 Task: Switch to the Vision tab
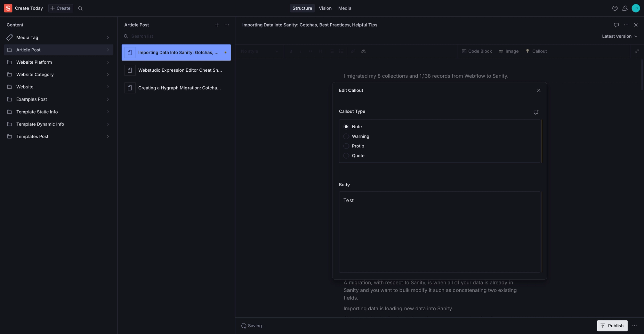(325, 8)
